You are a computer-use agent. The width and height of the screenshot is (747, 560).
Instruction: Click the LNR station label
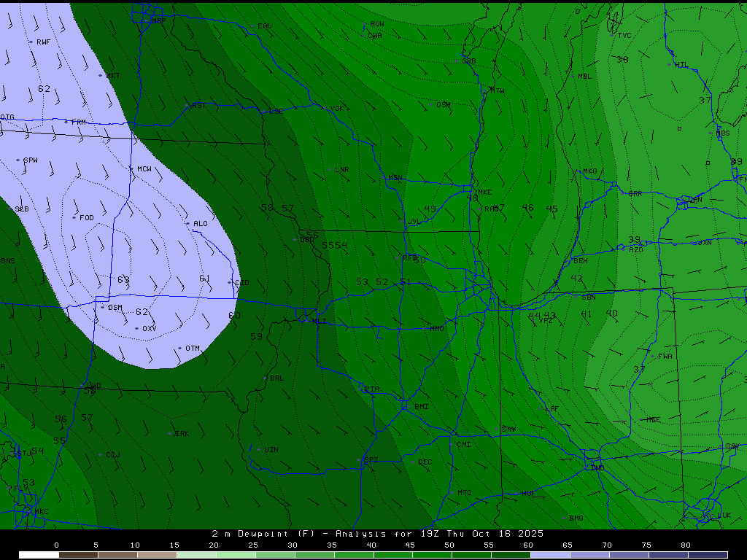(342, 170)
